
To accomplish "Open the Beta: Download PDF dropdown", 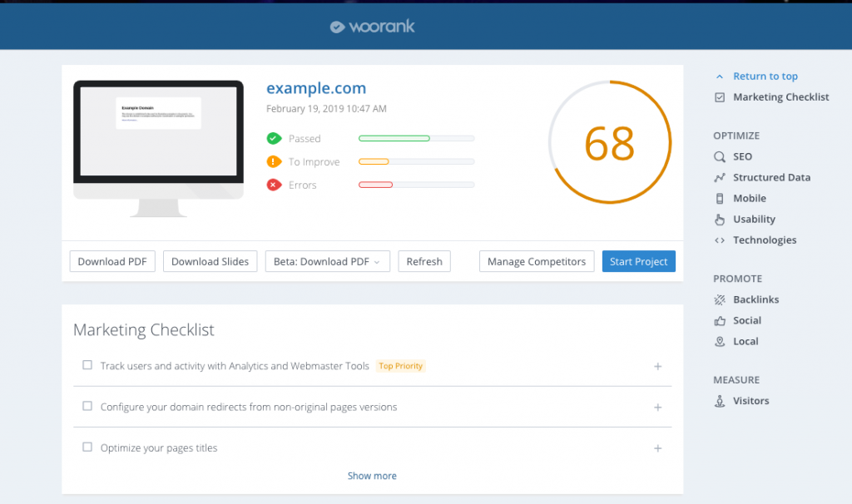I will pos(328,261).
